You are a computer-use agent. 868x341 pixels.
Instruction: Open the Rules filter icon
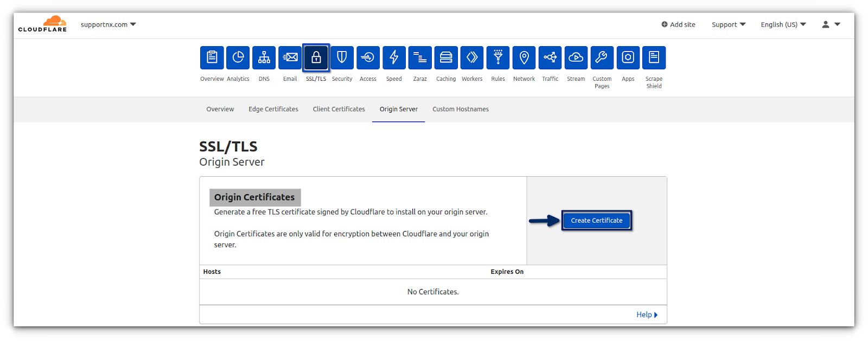pyautogui.click(x=498, y=57)
